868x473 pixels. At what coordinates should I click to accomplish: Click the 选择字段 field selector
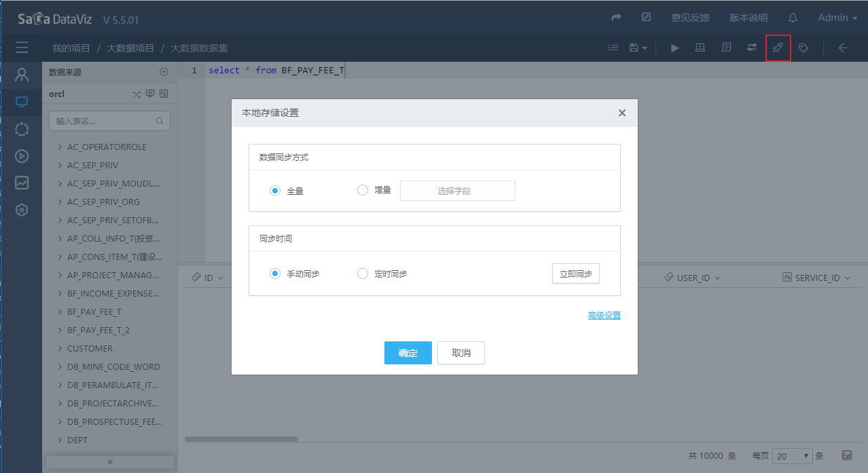point(458,191)
